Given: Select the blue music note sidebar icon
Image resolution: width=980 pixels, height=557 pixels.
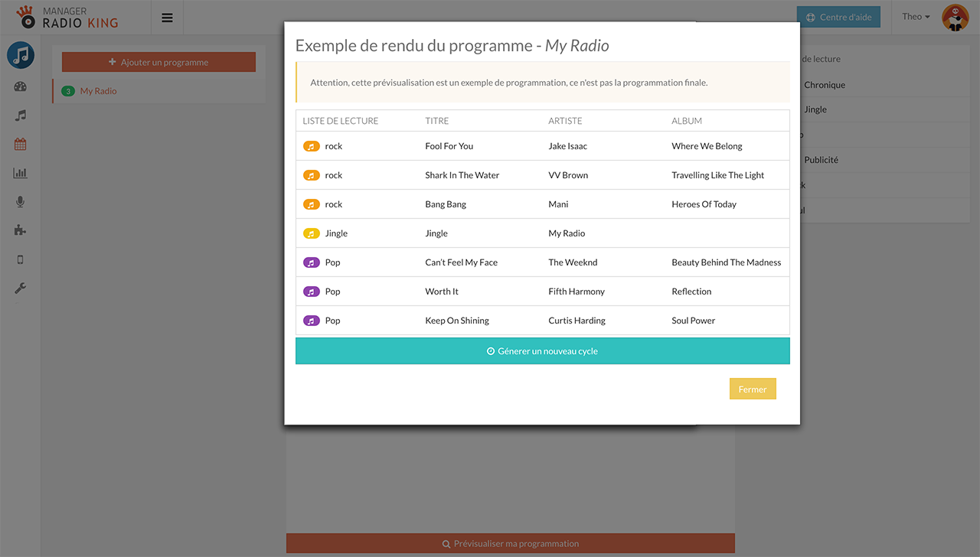Looking at the screenshot, I should [x=21, y=55].
